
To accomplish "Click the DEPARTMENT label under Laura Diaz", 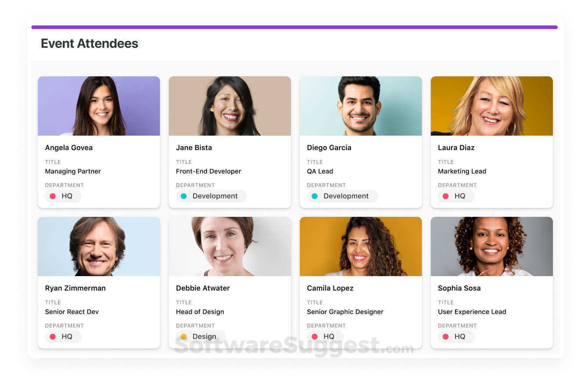I will [x=457, y=185].
